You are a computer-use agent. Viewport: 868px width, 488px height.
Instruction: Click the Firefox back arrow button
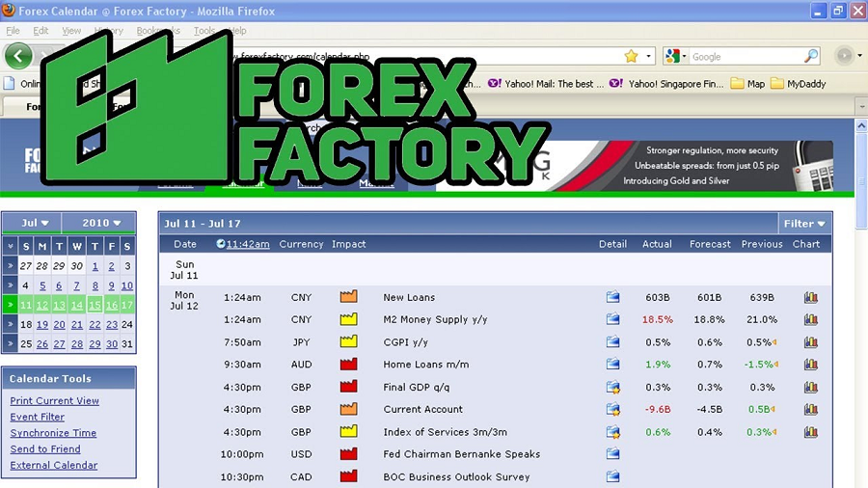[x=18, y=56]
